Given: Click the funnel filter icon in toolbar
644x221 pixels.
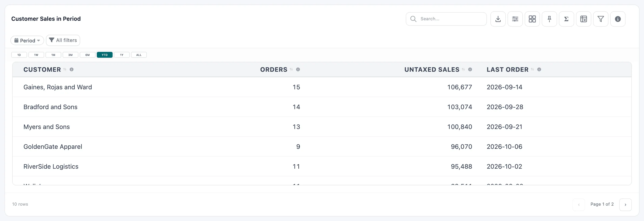Looking at the screenshot, I should pos(601,19).
